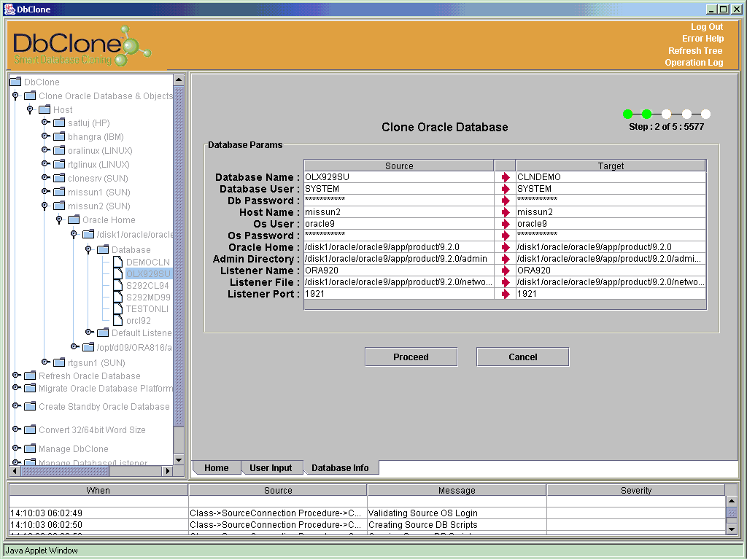Click the Source Database User cell SYSTEM
747x560 pixels.
point(399,189)
